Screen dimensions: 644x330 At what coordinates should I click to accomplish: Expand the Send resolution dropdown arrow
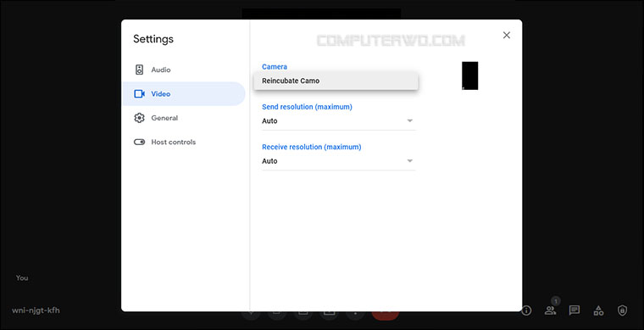(409, 120)
